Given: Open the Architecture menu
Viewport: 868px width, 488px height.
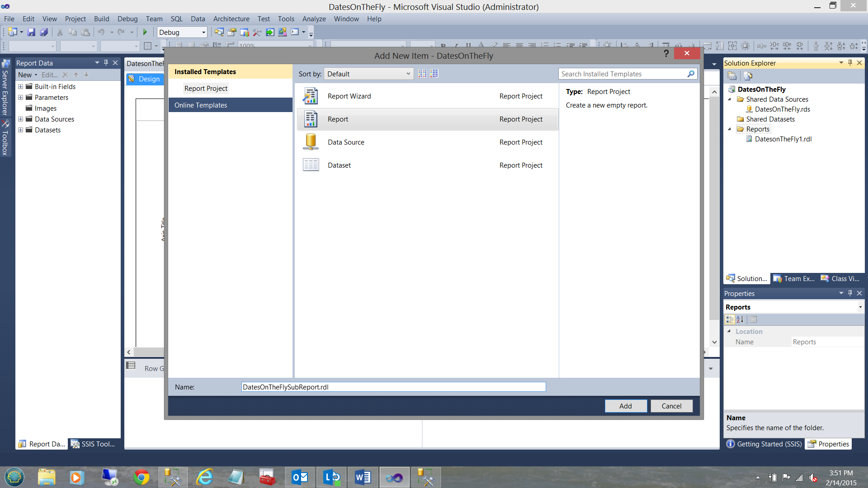Looking at the screenshot, I should point(231,19).
